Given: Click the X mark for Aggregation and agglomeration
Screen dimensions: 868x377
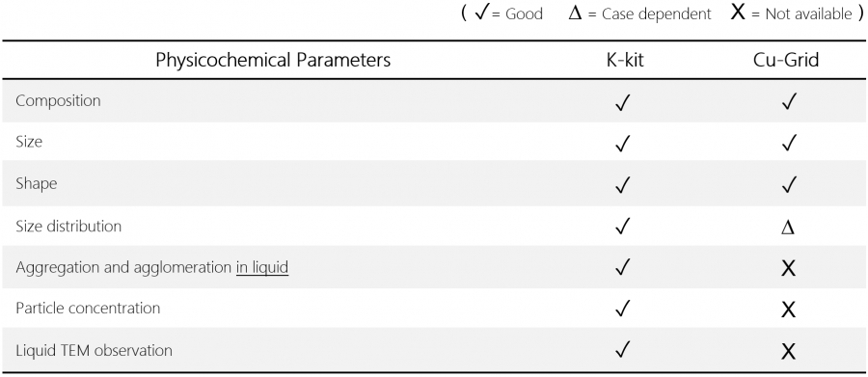Looking at the screenshot, I should click(788, 268).
